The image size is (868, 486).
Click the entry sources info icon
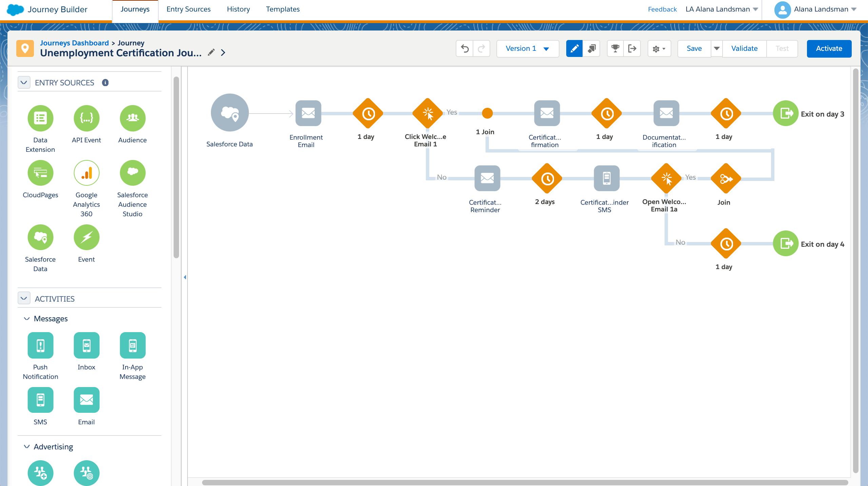pyautogui.click(x=105, y=83)
